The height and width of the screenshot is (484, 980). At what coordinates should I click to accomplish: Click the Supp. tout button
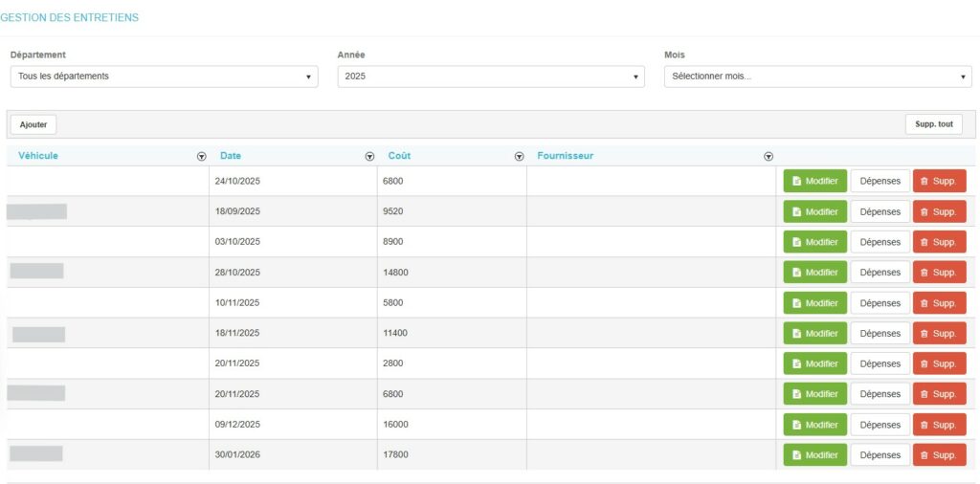coord(933,124)
